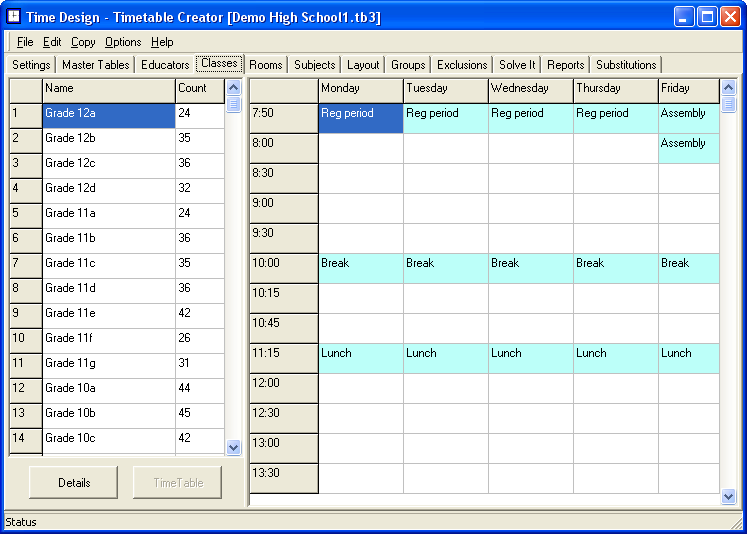747x534 pixels.
Task: Go to the Master Tables tab
Action: tap(96, 65)
